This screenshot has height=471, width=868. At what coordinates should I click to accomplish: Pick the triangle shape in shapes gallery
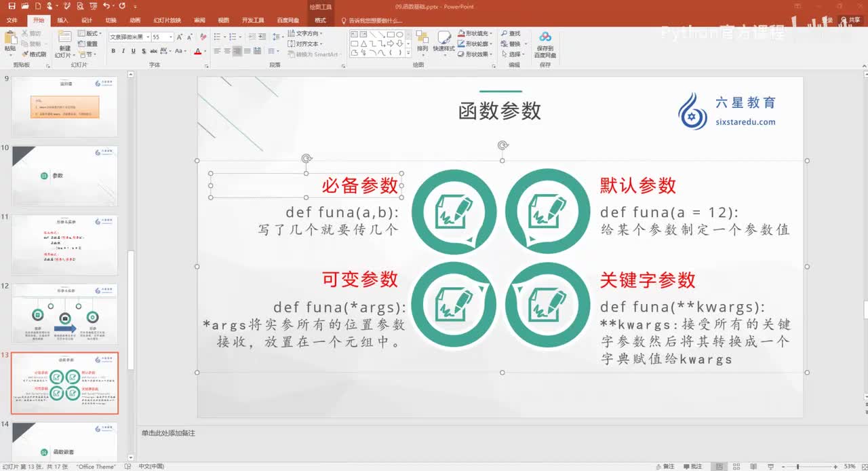(x=363, y=43)
